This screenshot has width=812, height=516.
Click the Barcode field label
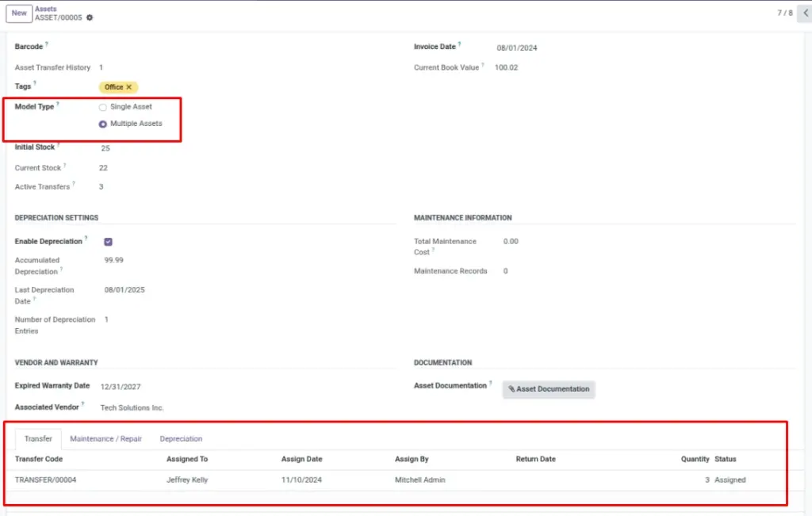coord(29,47)
